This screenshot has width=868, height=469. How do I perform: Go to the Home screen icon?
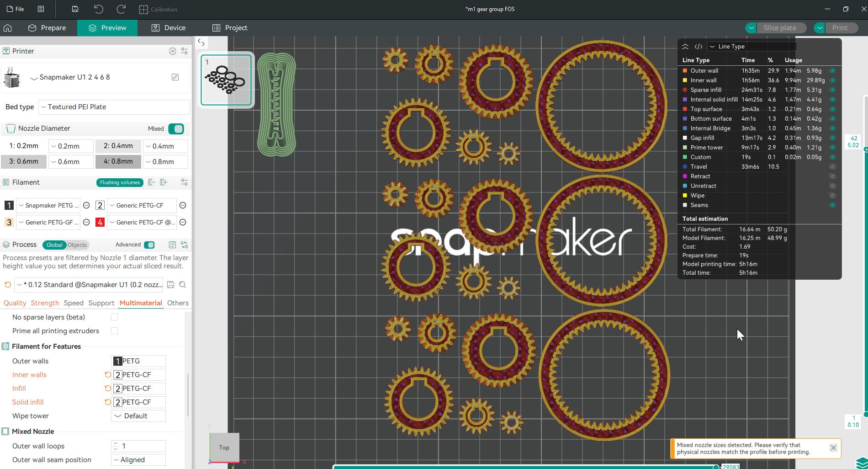pos(7,28)
